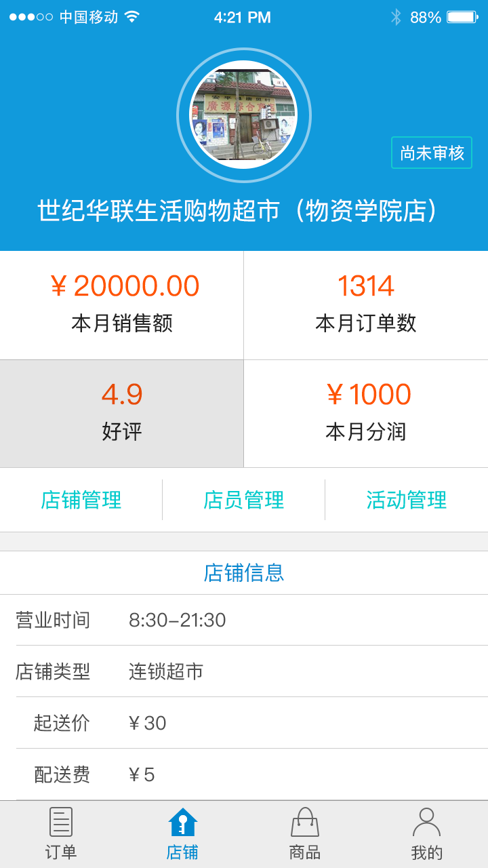Tap the 店铺 store house icon
This screenshot has height=868, width=488.
point(183,822)
